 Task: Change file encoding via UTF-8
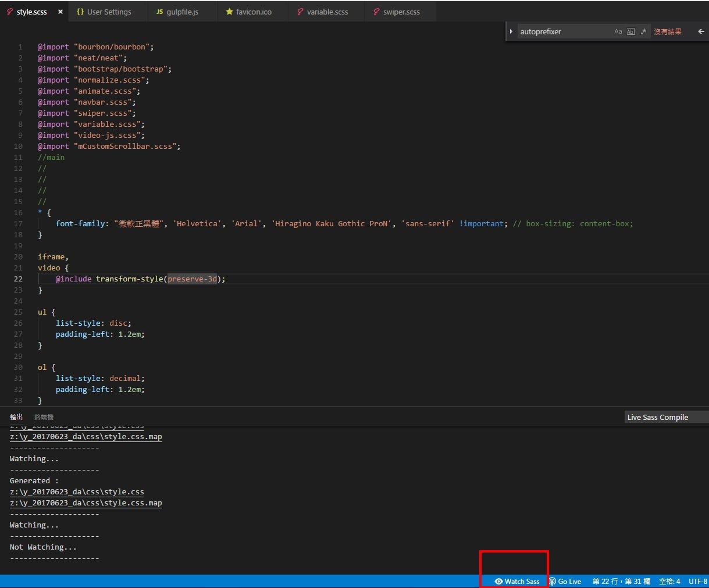point(698,581)
